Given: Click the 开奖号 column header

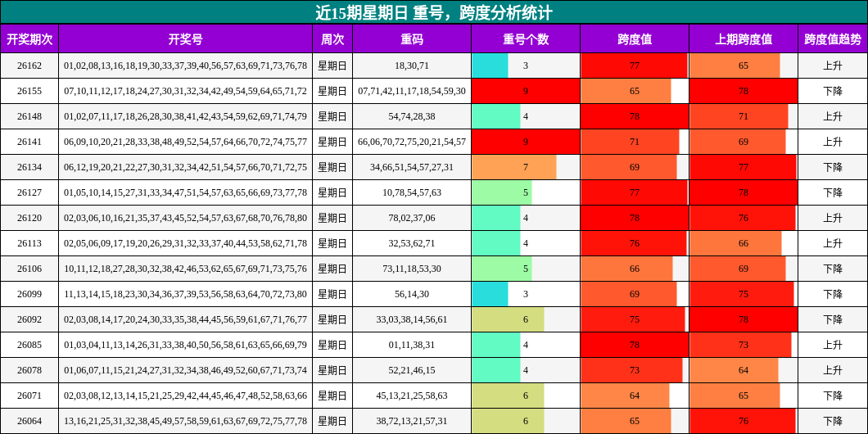Looking at the screenshot, I should pyautogui.click(x=185, y=38).
